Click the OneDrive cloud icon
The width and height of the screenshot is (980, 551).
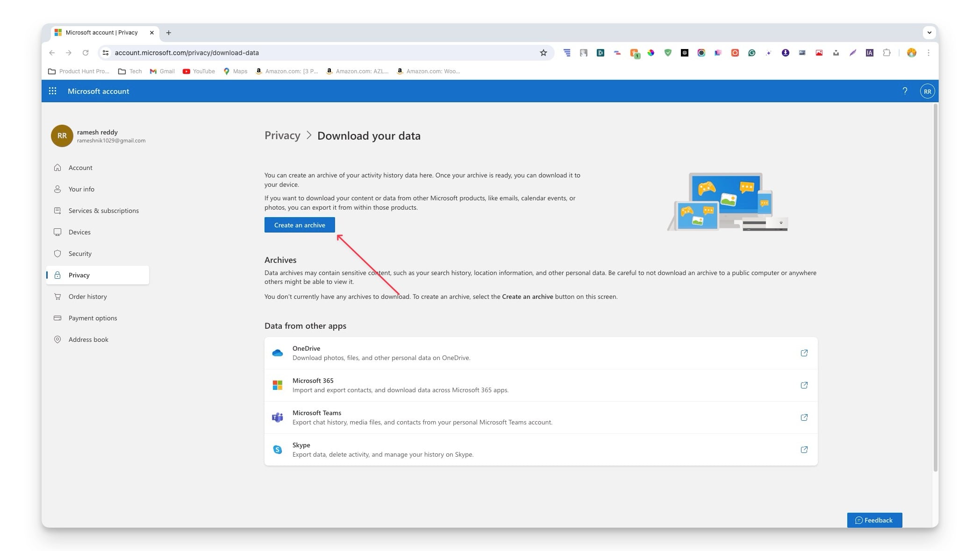point(278,353)
